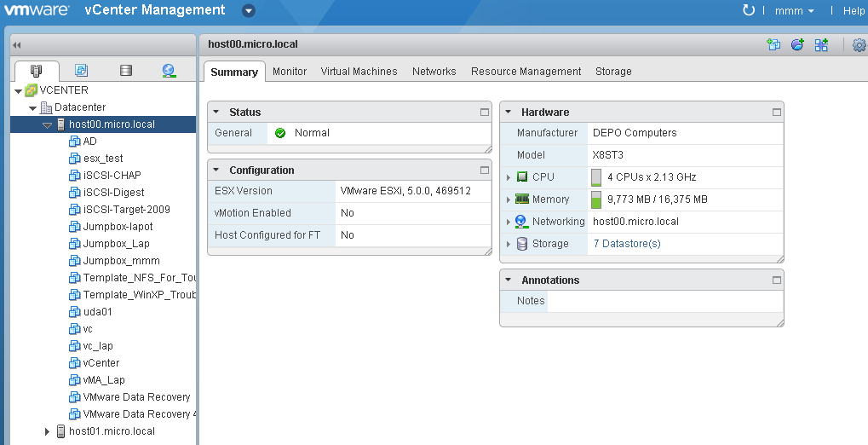Click the refresh icon in top bar
Viewport: 868px width, 445px height.
pyautogui.click(x=749, y=10)
